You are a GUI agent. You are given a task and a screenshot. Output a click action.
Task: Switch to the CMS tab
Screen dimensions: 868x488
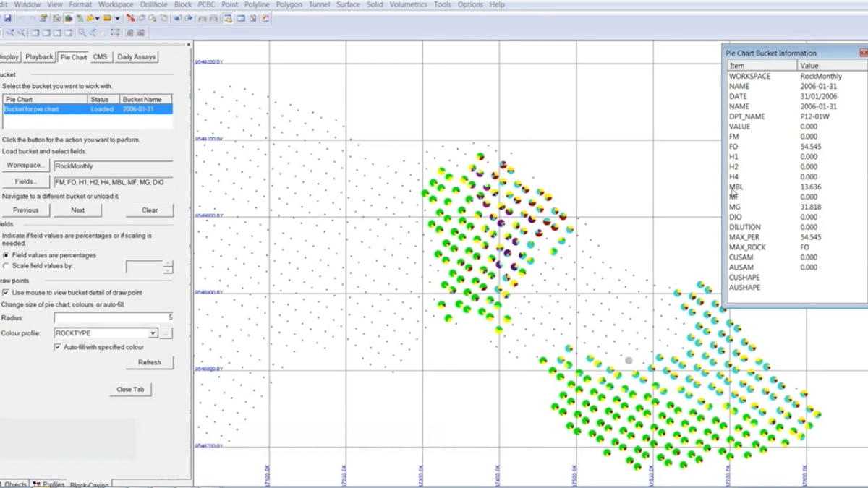coord(100,57)
